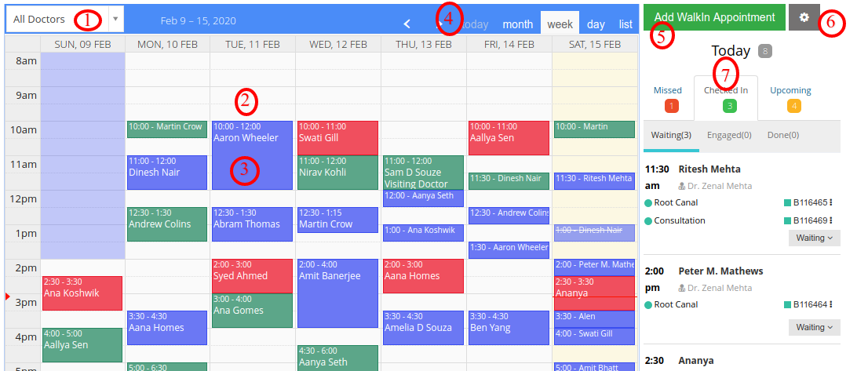Click status dot beside Ritesh Mehta's Root Canal

click(x=648, y=203)
